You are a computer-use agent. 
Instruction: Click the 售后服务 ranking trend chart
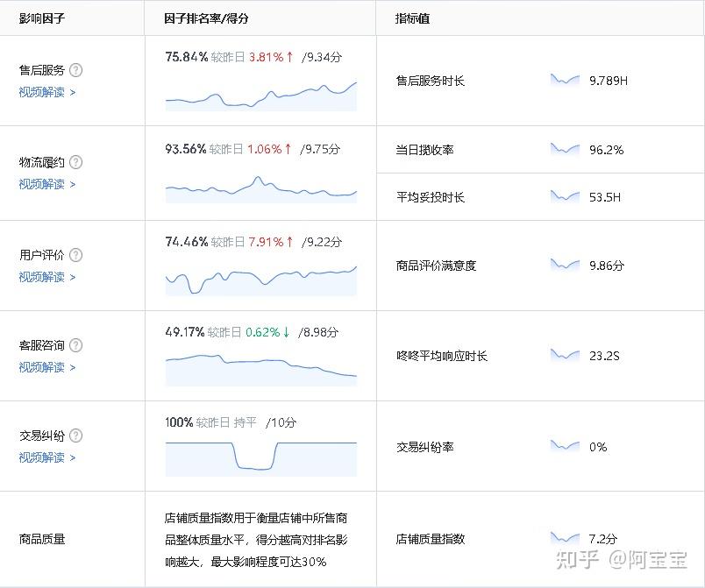pos(260,95)
